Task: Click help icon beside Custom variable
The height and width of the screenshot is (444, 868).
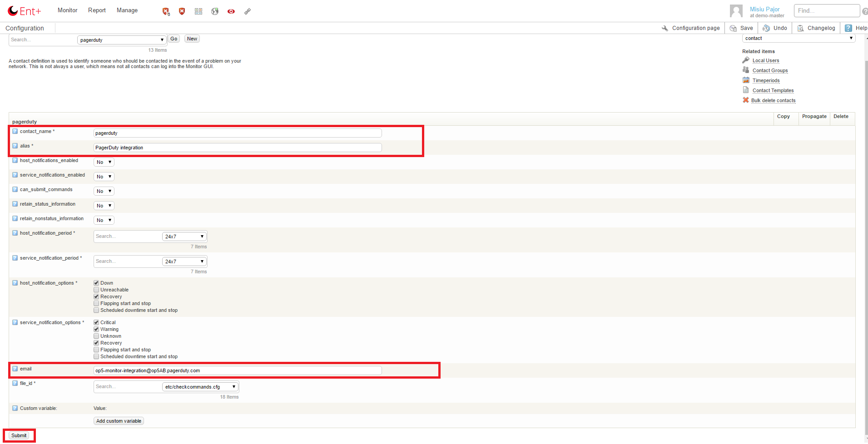Action: [15, 408]
